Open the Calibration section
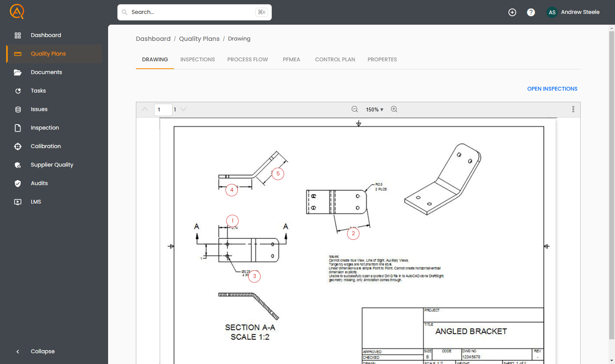Screen dimensions: 615x364 coord(54,146)
